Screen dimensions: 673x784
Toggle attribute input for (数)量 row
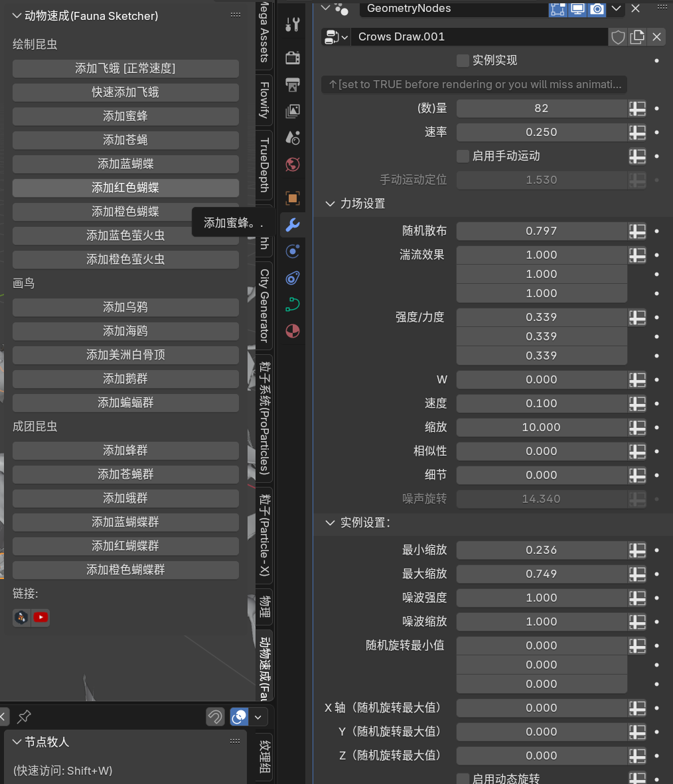click(x=637, y=109)
